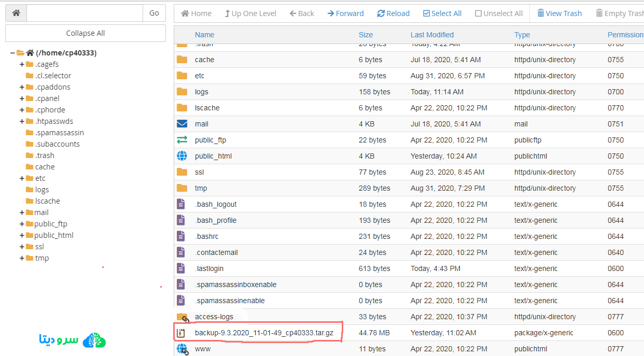Click the www globe shortcut icon
The width and height of the screenshot is (644, 356).
(182, 349)
